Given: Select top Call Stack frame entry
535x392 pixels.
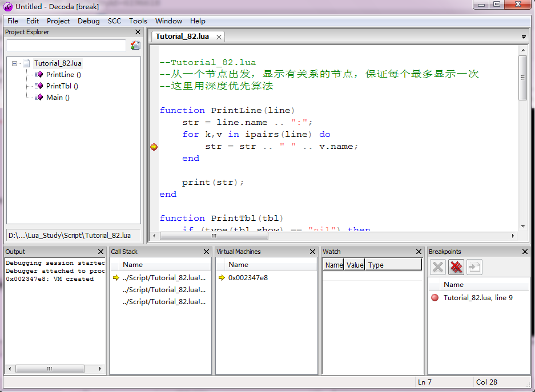Looking at the screenshot, I should point(164,278).
